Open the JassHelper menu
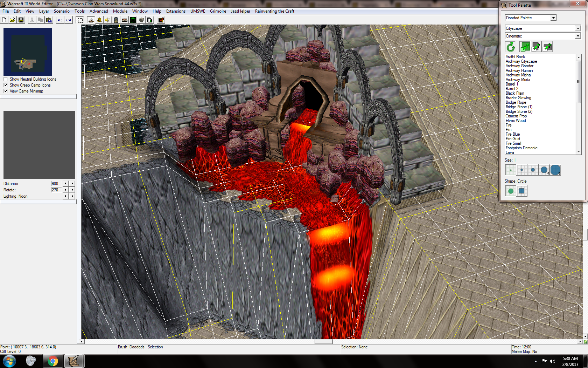Screen dimensions: 588x368 [240, 11]
